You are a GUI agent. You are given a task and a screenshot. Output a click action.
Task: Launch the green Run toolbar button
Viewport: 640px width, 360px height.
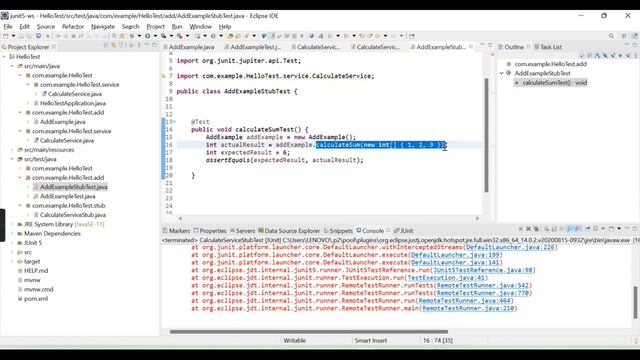click(x=148, y=36)
